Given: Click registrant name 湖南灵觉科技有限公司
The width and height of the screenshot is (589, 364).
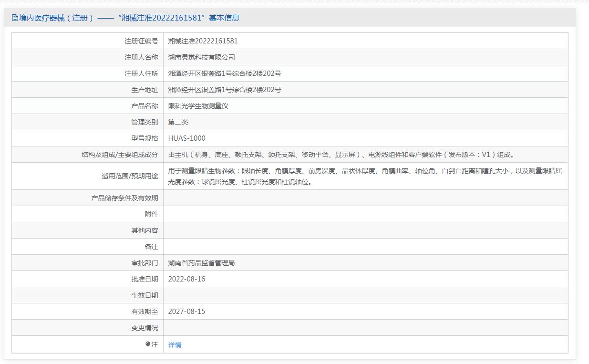Looking at the screenshot, I should [x=201, y=57].
